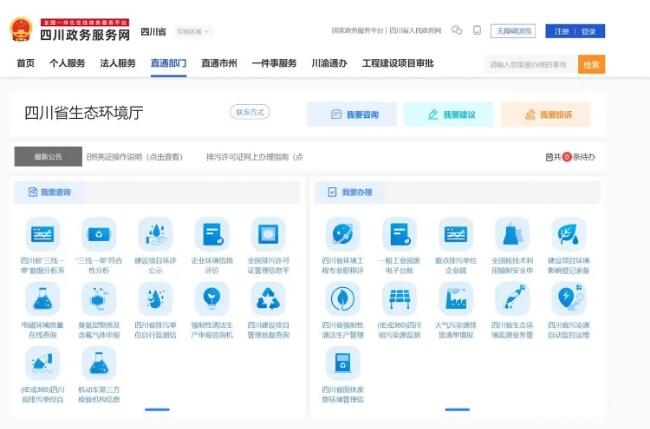Open 四川省污染源自动监控 lightning-pin icon
This screenshot has width=650, height=429.
coord(568,299)
